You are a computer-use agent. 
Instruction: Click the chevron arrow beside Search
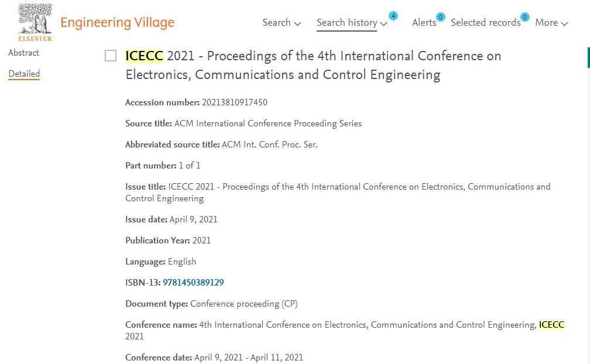(297, 23)
